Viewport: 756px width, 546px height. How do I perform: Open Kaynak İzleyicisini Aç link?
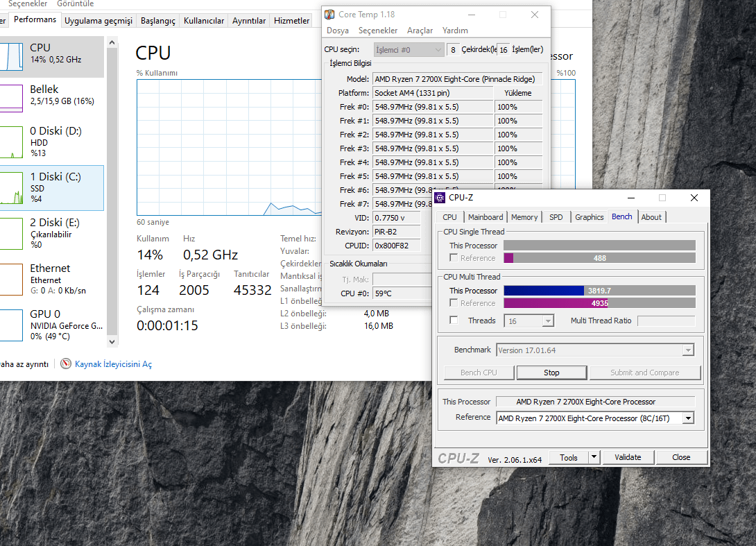(113, 364)
